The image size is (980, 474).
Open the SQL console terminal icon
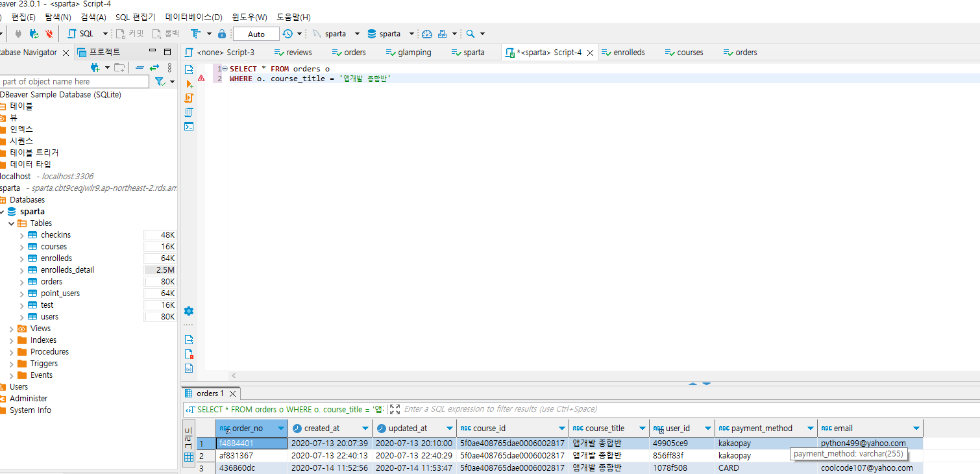coord(189,127)
